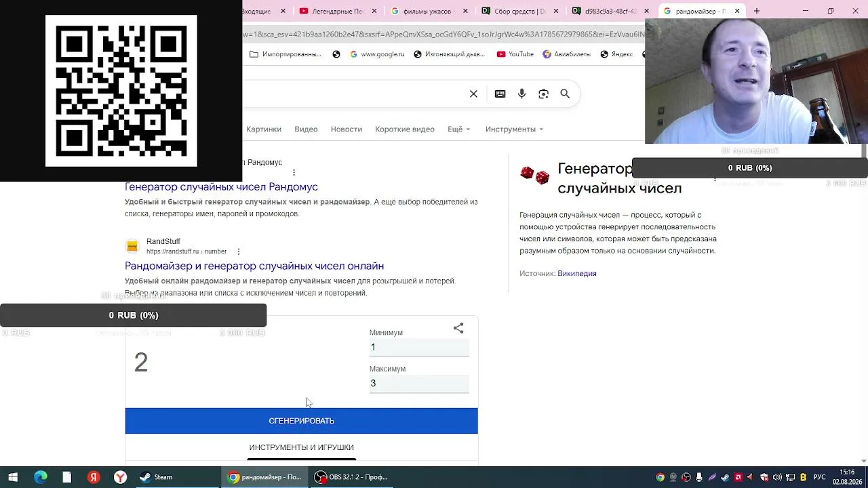Open the 'Яндекс' bookmark
This screenshot has width=868, height=488.
point(616,54)
